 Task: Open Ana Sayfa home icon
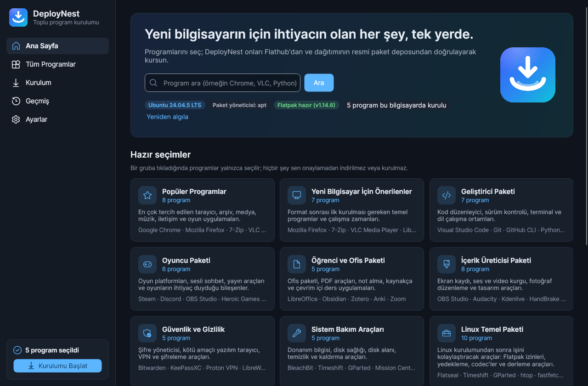point(16,46)
